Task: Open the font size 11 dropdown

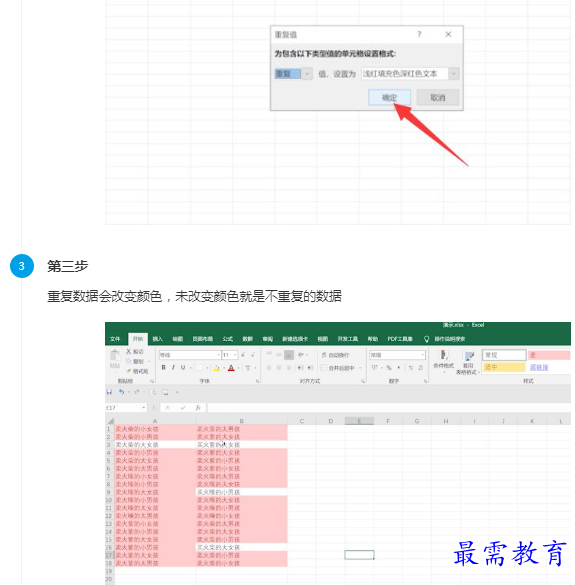Action: (x=235, y=355)
